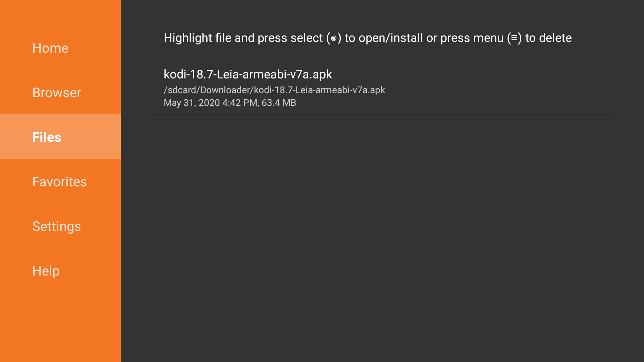This screenshot has height=362, width=644.
Task: Click the divider line under the kodi file
Action: pos(382,114)
